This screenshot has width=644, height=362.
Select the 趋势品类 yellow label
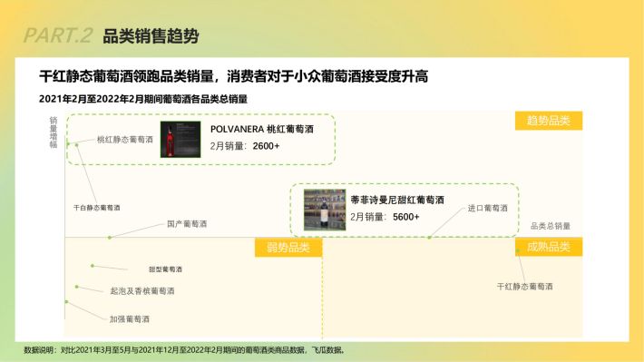pos(549,121)
